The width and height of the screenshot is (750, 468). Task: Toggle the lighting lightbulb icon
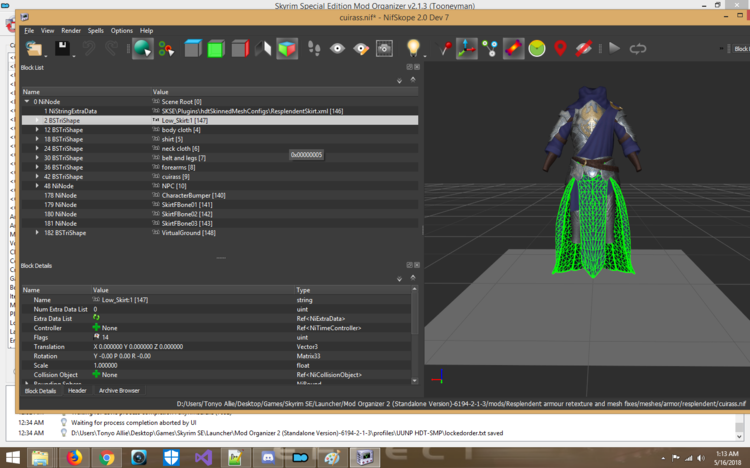413,48
